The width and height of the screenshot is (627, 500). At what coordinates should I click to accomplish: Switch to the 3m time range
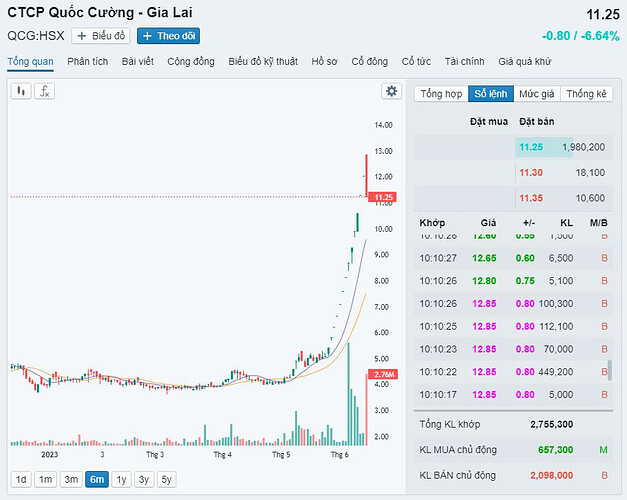click(71, 478)
